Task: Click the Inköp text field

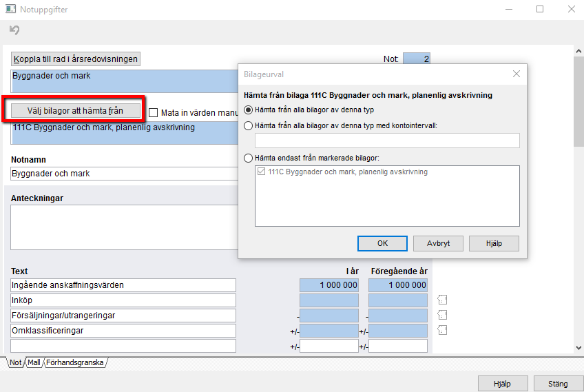Action: [x=123, y=300]
